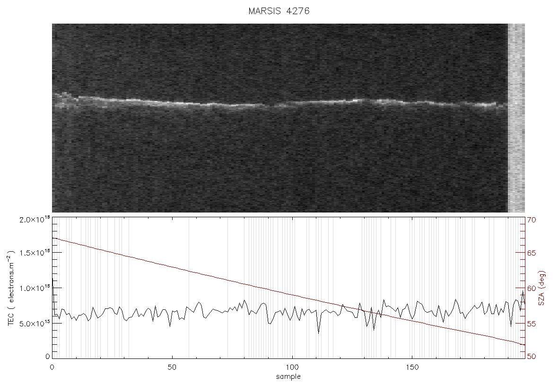This screenshot has height=392, width=558.
Task: Click the red SZA tick label 60
Action: click(532, 288)
